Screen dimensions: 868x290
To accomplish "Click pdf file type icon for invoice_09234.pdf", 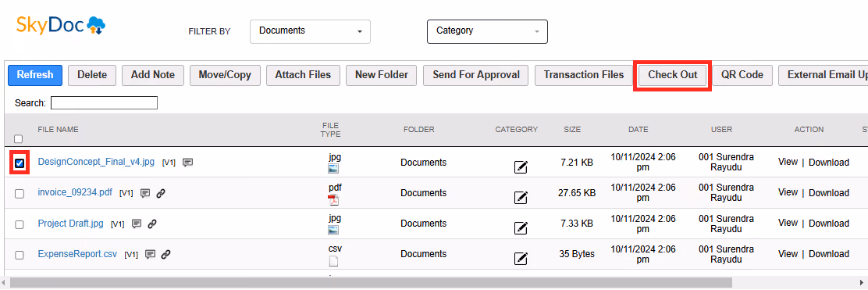I will 333,199.
